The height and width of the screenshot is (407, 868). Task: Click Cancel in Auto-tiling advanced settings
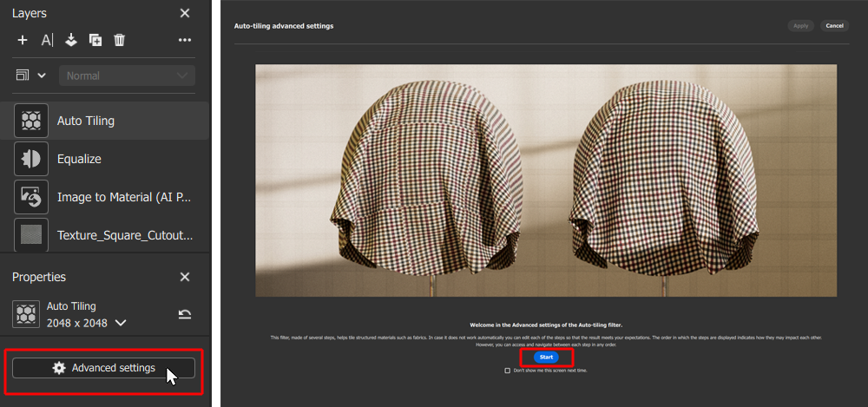pyautogui.click(x=834, y=26)
